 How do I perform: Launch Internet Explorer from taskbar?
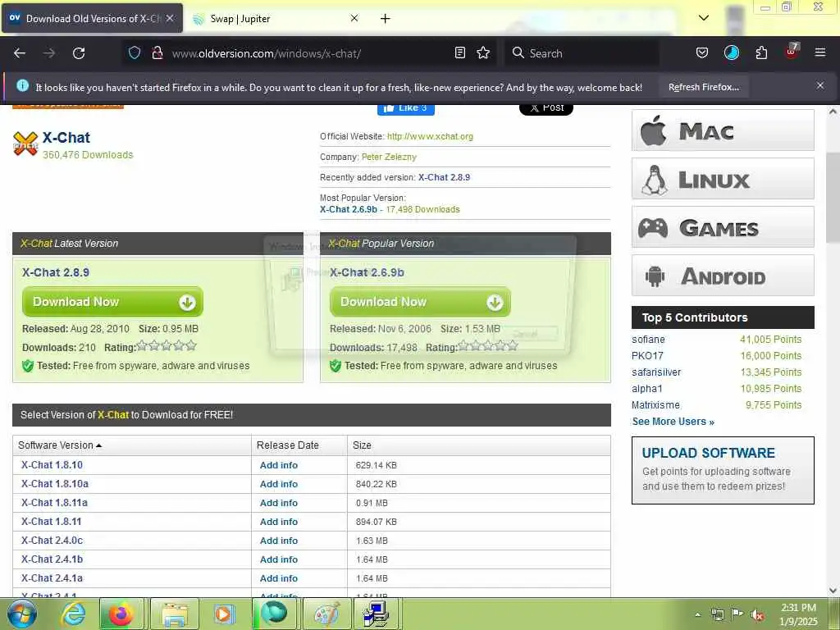(x=73, y=614)
